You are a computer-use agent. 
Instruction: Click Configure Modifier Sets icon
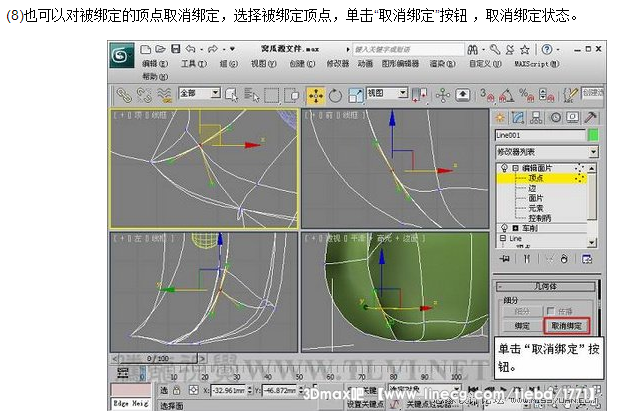(x=587, y=259)
